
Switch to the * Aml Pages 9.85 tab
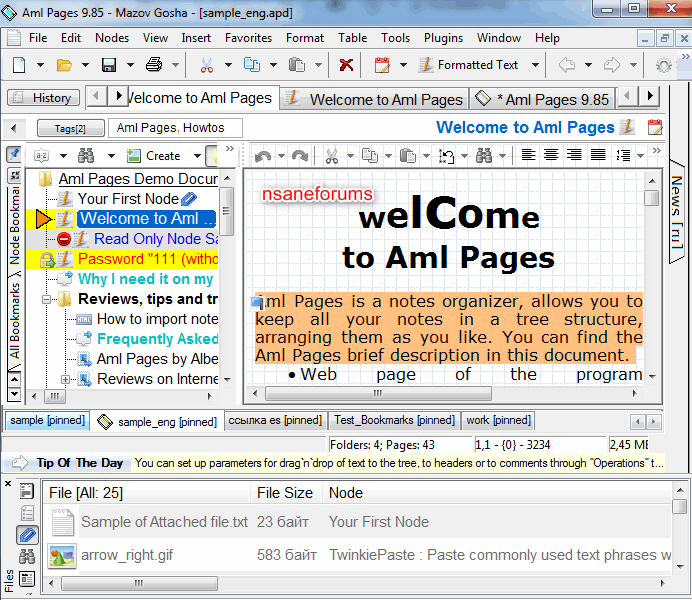(544, 99)
